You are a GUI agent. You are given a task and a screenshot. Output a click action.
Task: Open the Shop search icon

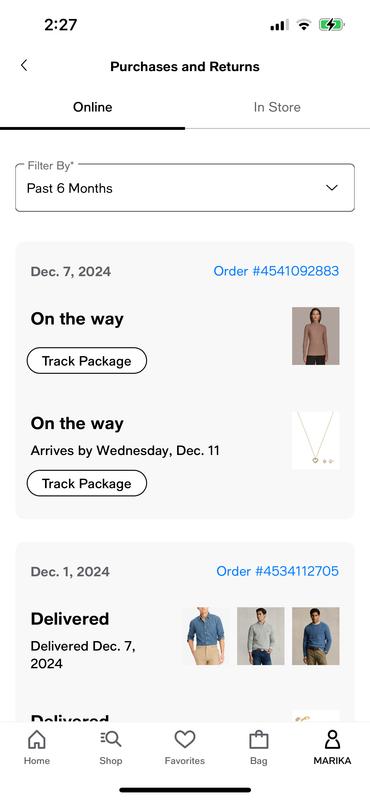click(111, 739)
